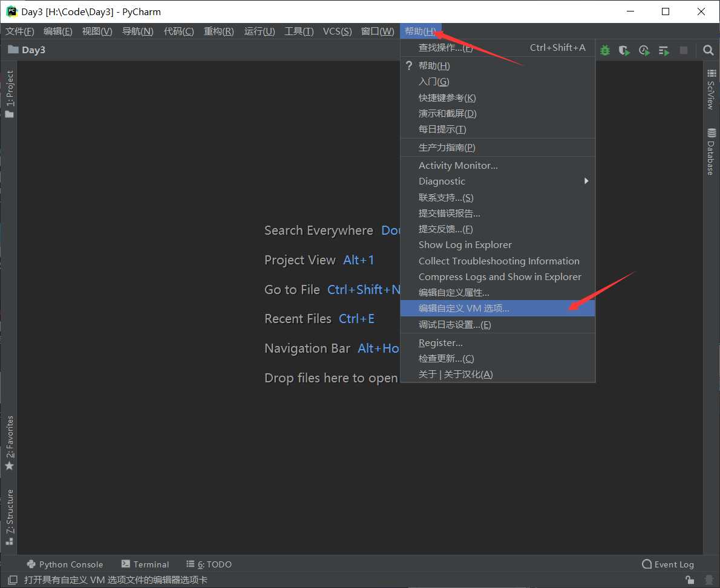Select 查找操作 Find Action entry
Image resolution: width=720 pixels, height=588 pixels.
click(498, 48)
